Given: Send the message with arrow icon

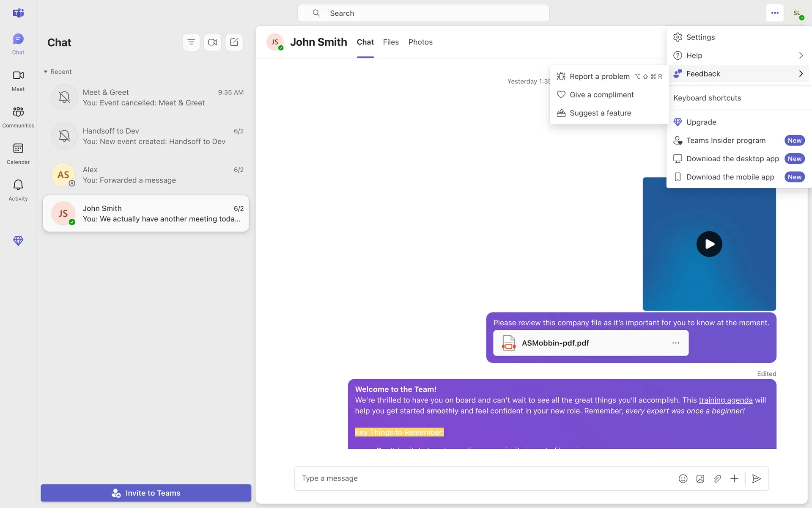Looking at the screenshot, I should pyautogui.click(x=756, y=478).
